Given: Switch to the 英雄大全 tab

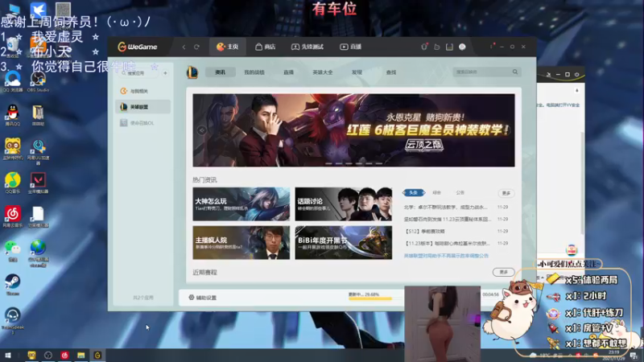Looking at the screenshot, I should coord(323,72).
